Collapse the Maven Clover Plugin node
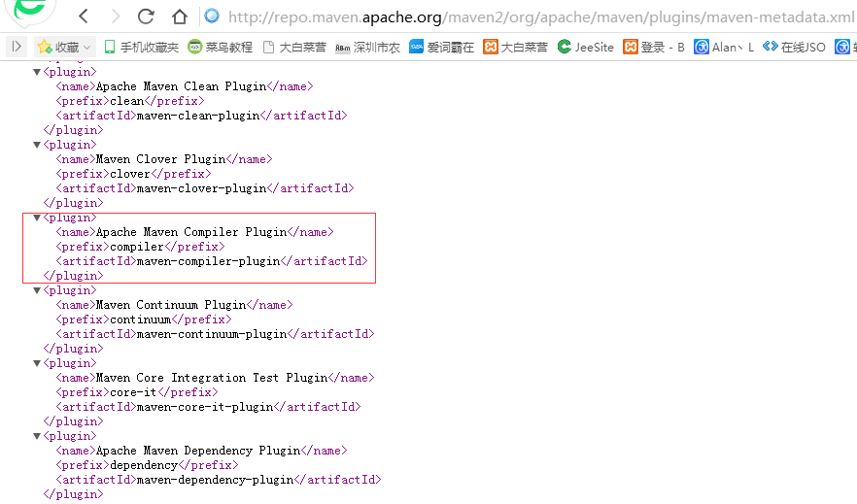The height and width of the screenshot is (504, 857). tap(37, 145)
